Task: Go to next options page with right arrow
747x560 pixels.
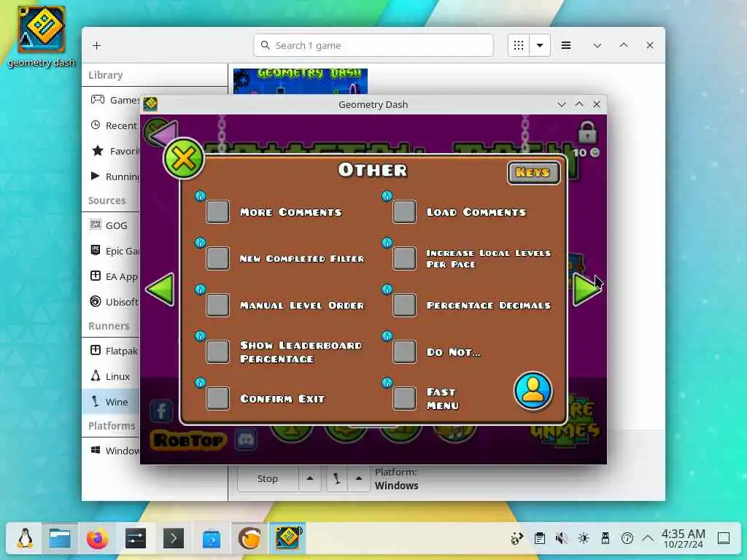Action: click(x=586, y=289)
